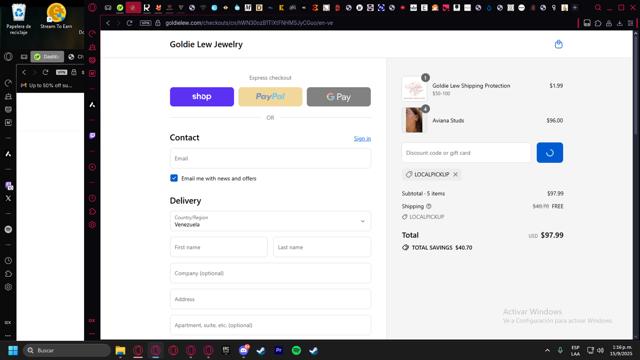Click the ESP LAA language indicator
The width and height of the screenshot is (640, 360).
(x=576, y=350)
